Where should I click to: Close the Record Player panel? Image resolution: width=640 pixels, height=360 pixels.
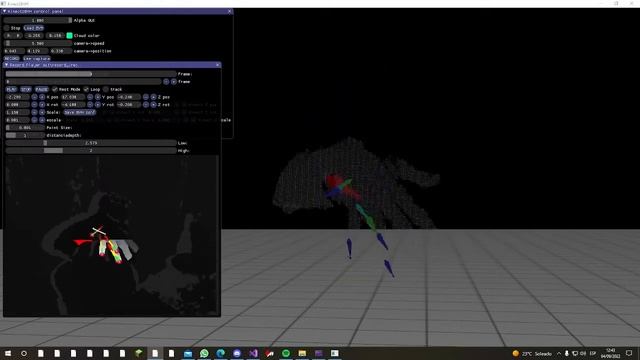pos(218,65)
